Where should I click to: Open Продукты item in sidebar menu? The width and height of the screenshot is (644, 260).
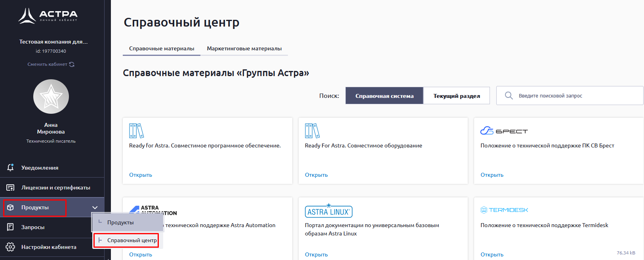(x=35, y=208)
